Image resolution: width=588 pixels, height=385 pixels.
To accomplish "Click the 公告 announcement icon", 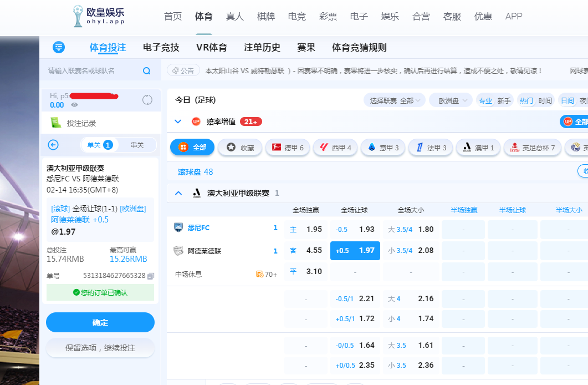I will point(176,70).
